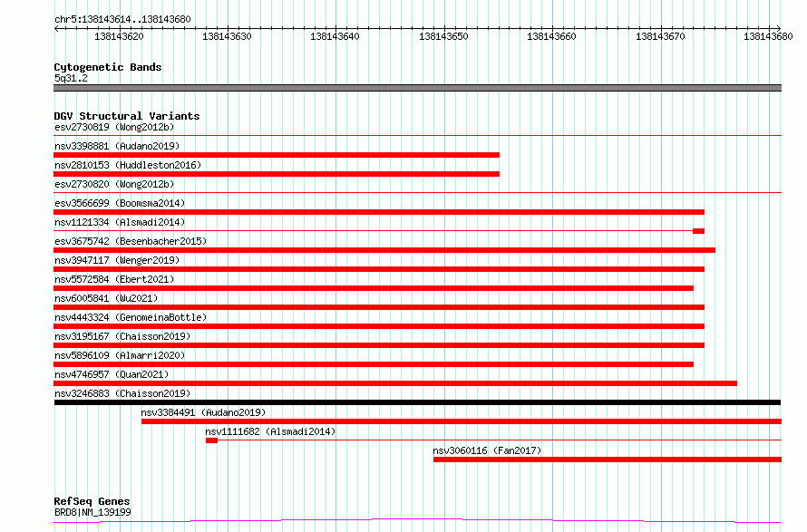Open variant nsv1111682 (Alsmadi2014)
Viewport: 807px width, 532px height.
270,431
